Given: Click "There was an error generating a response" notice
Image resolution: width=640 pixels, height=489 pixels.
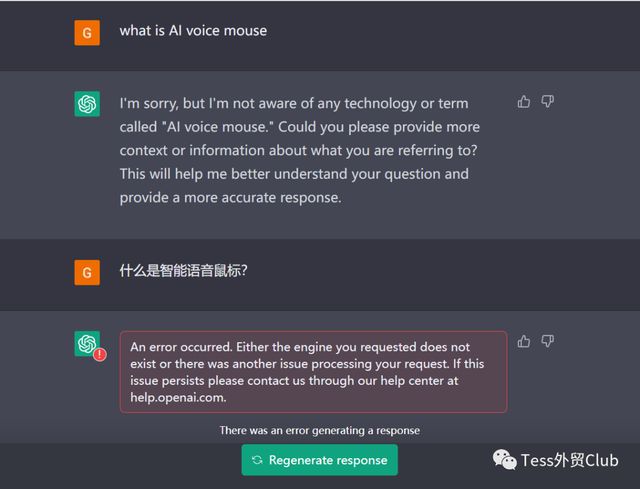Looking at the screenshot, I should coord(320,430).
